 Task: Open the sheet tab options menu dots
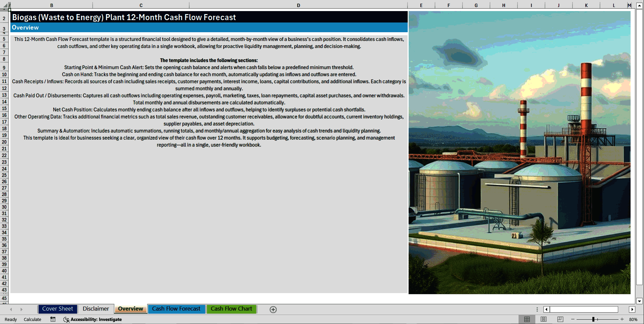537,309
